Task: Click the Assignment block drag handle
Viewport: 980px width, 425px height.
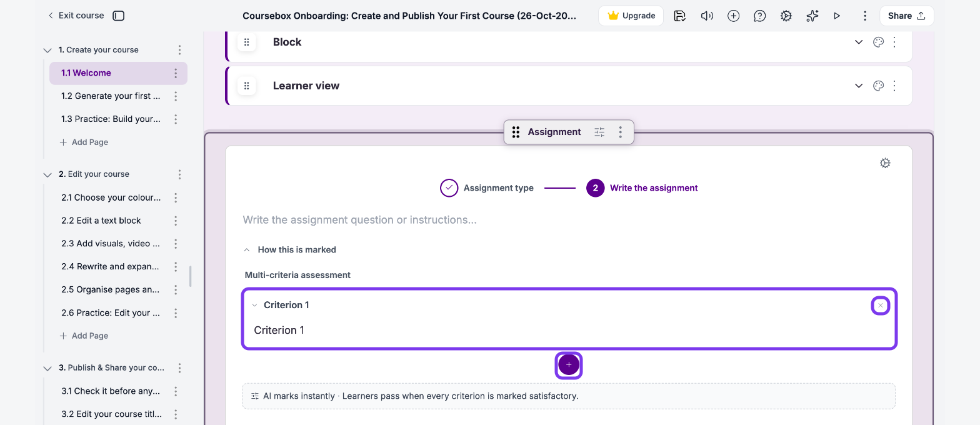Action: pos(516,132)
